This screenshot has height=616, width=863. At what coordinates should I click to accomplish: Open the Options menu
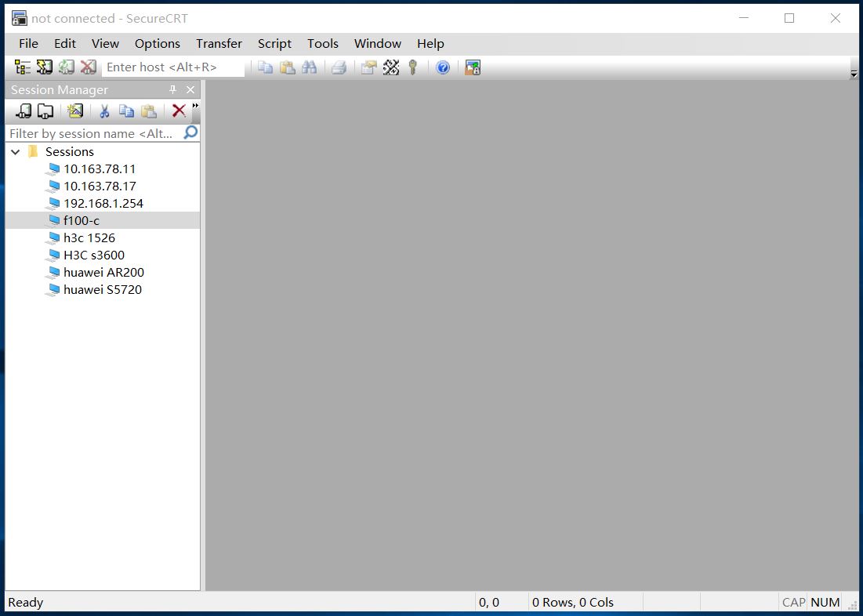tap(158, 43)
